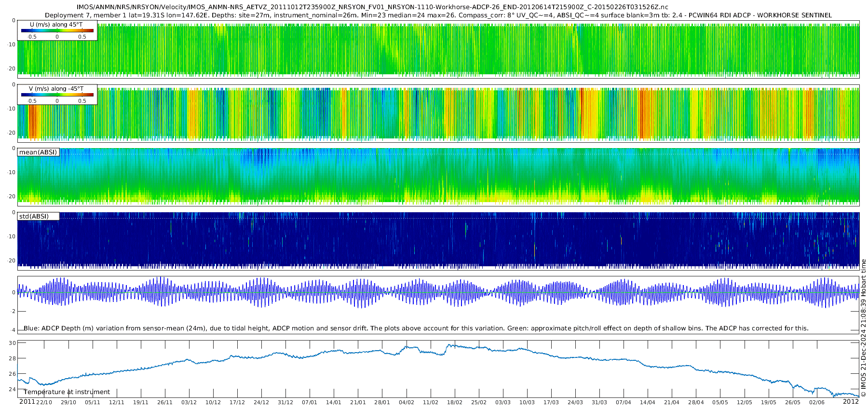Image resolution: width=868 pixels, height=410 pixels.
Task: Select the 26/11 date tick
Action: coord(164,402)
